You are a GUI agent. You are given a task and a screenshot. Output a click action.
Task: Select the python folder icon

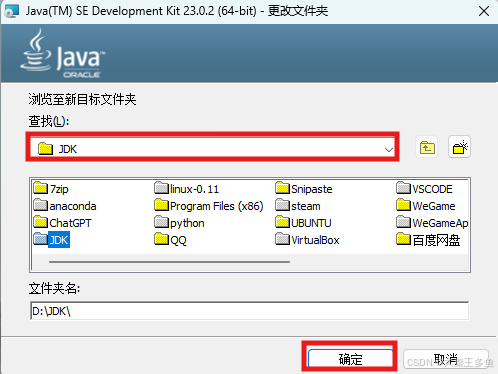pos(162,222)
